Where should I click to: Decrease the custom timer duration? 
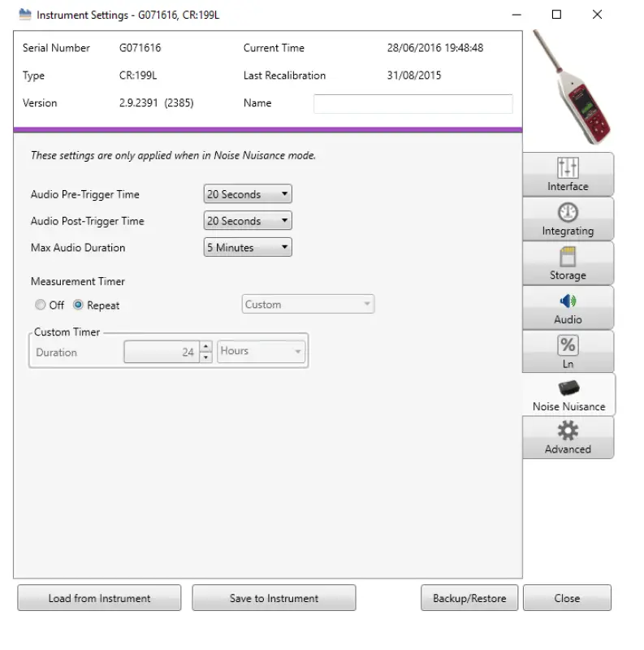tap(206, 357)
